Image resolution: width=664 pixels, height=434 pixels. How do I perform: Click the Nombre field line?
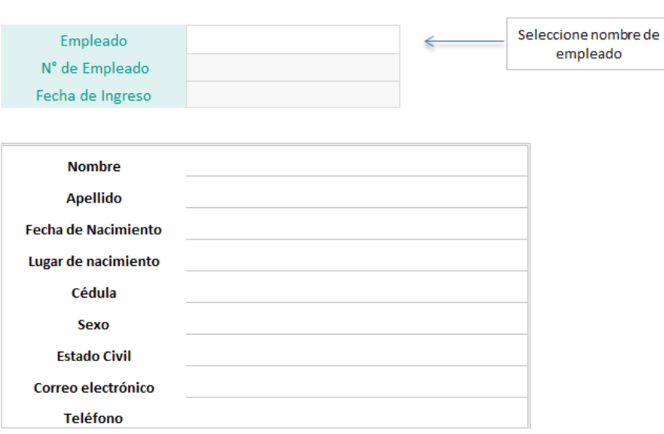357,161
